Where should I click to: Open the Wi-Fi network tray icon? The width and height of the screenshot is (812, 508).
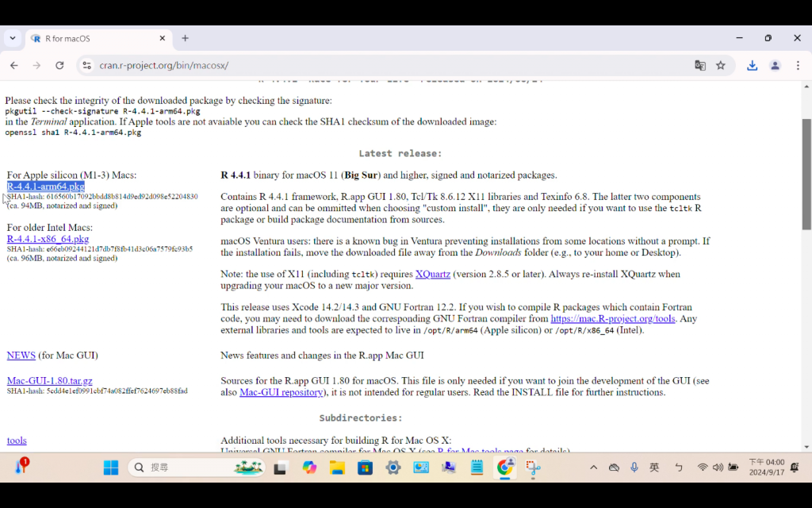pyautogui.click(x=703, y=468)
